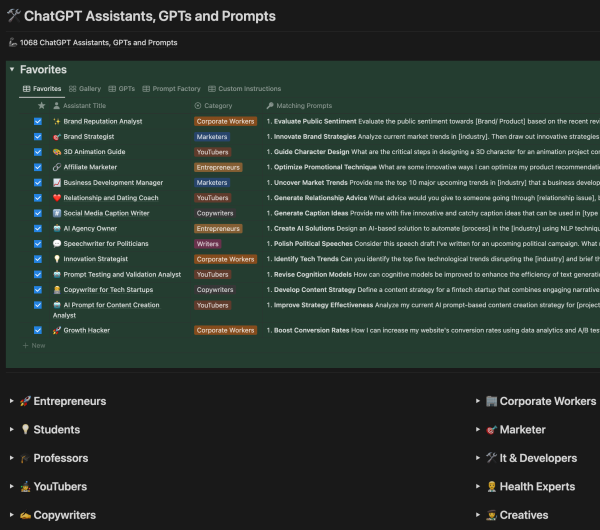Click the chart icon of Business Development Manager
Viewport: 600px width, 530px height.
pos(57,183)
